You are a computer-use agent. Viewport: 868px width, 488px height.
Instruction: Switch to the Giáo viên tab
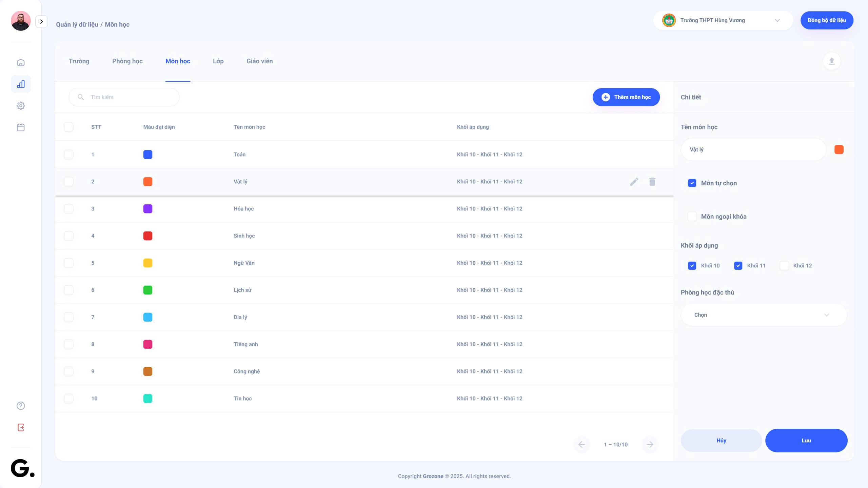click(259, 61)
